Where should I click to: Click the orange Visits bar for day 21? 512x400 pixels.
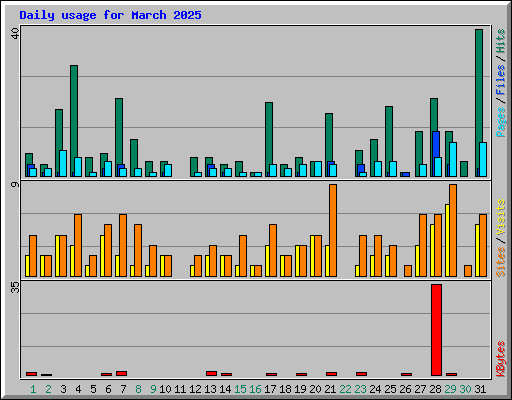333,230
